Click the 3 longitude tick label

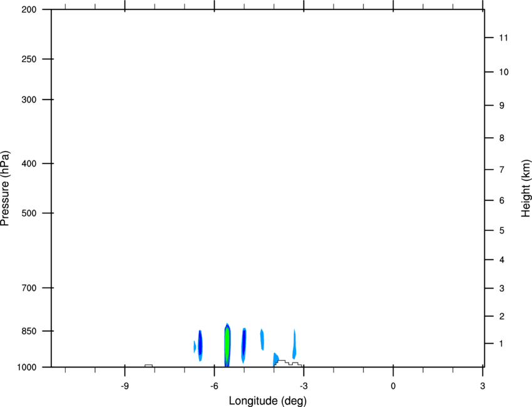tap(483, 386)
